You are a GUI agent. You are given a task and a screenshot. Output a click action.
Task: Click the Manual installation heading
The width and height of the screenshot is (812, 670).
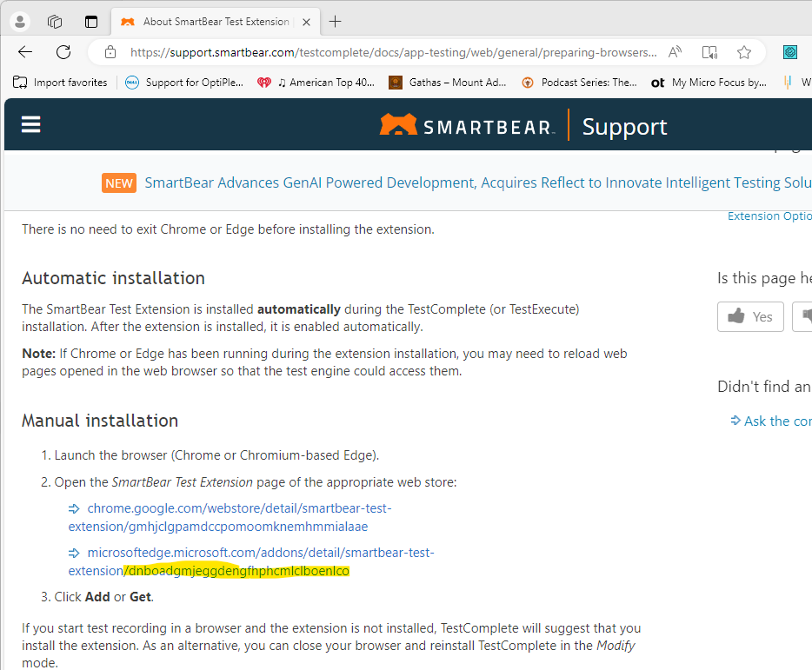click(100, 421)
